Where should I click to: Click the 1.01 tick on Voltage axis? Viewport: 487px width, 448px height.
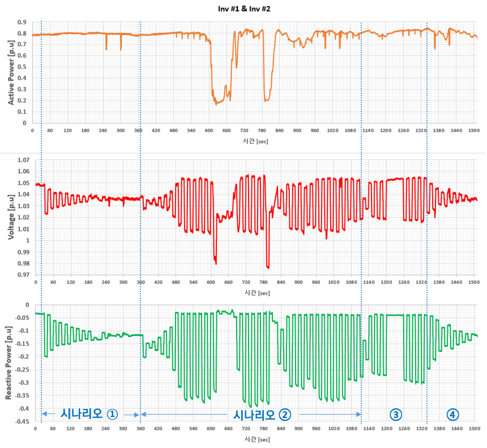[23, 229]
